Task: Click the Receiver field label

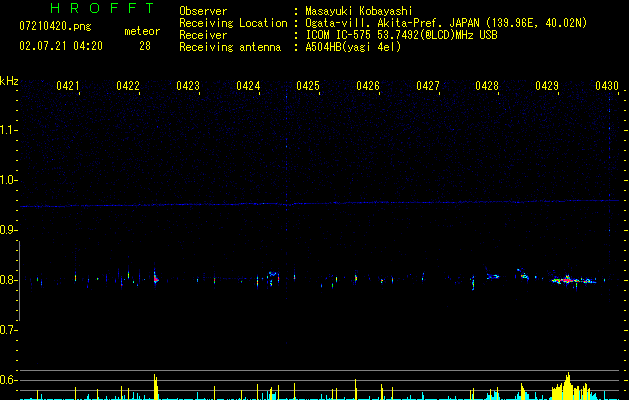Action: 203,35
